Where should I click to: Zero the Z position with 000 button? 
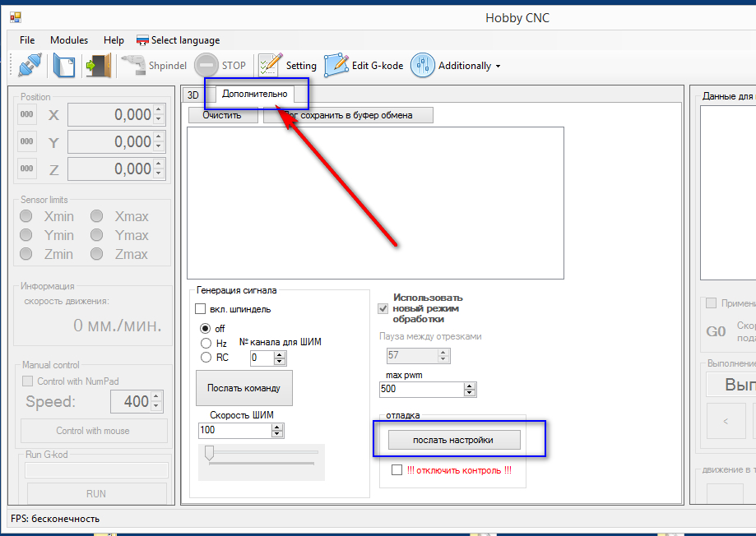(x=27, y=169)
